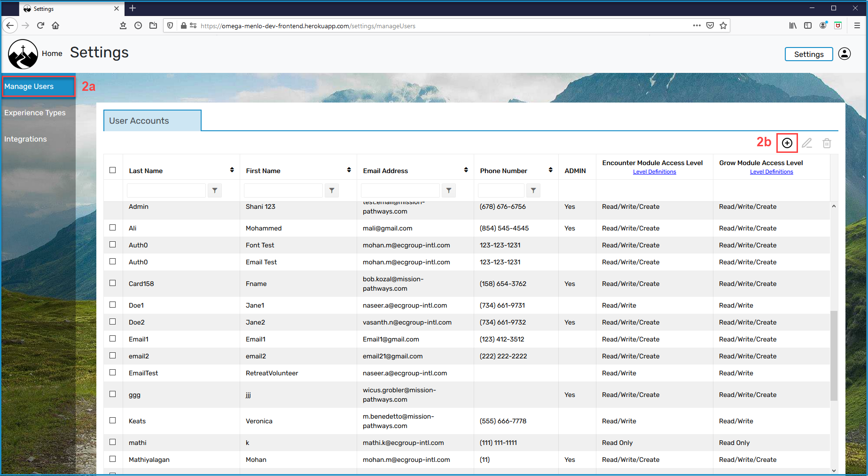Click the Read Only encounter access for mathi
This screenshot has width=868, height=476.
point(618,443)
